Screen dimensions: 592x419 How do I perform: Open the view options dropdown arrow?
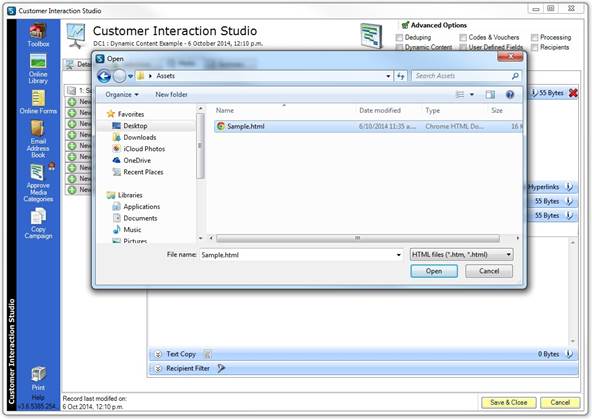click(472, 94)
